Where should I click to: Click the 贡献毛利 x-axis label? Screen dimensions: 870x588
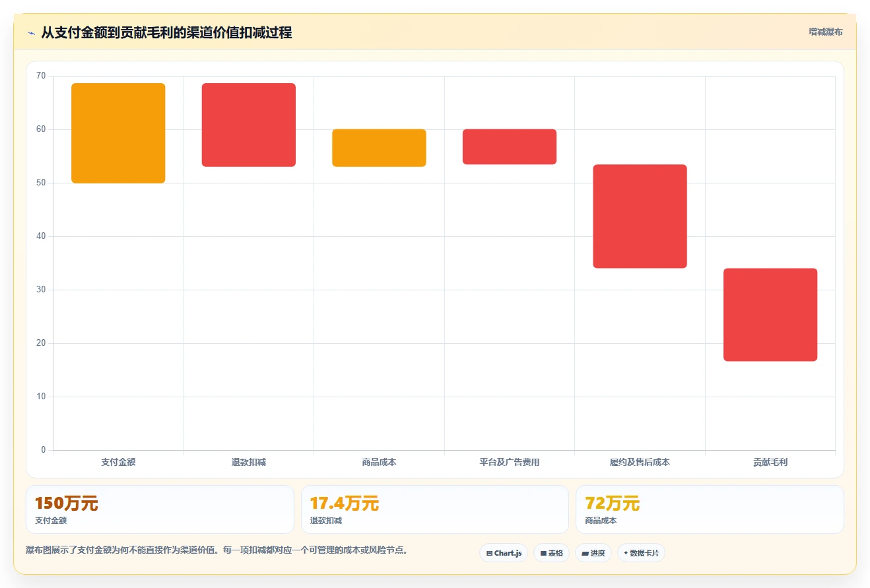point(770,463)
